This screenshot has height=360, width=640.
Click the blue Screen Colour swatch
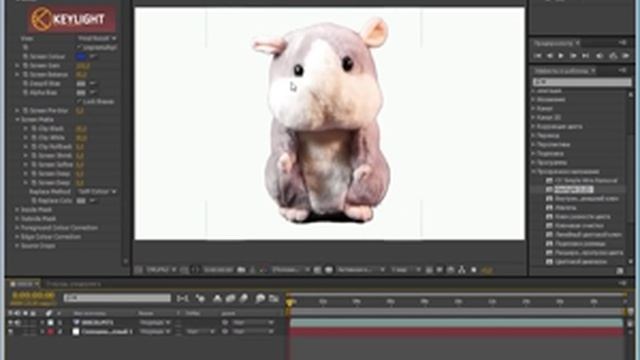click(x=81, y=56)
